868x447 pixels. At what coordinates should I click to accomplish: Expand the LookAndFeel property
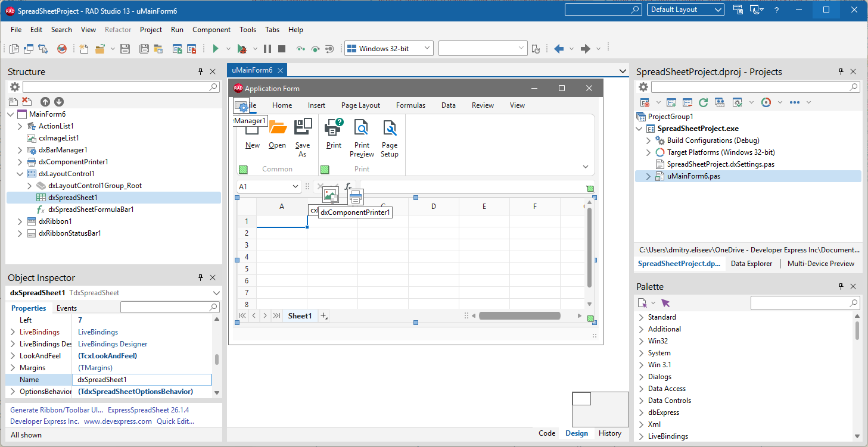(13, 356)
